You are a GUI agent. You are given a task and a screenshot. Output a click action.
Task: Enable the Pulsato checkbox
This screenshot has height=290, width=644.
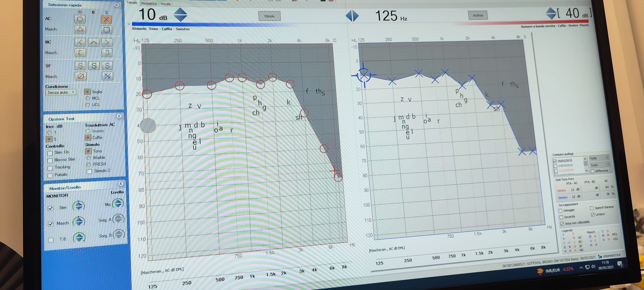click(50, 176)
